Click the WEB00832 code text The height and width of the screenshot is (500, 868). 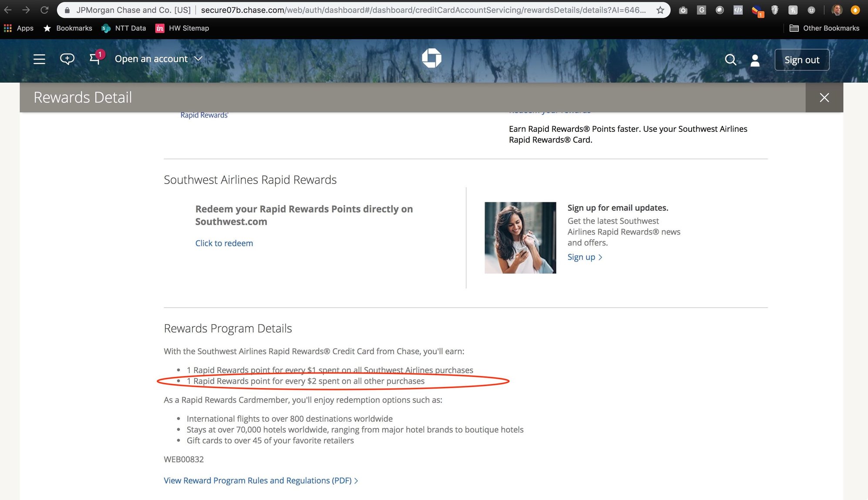pyautogui.click(x=184, y=460)
